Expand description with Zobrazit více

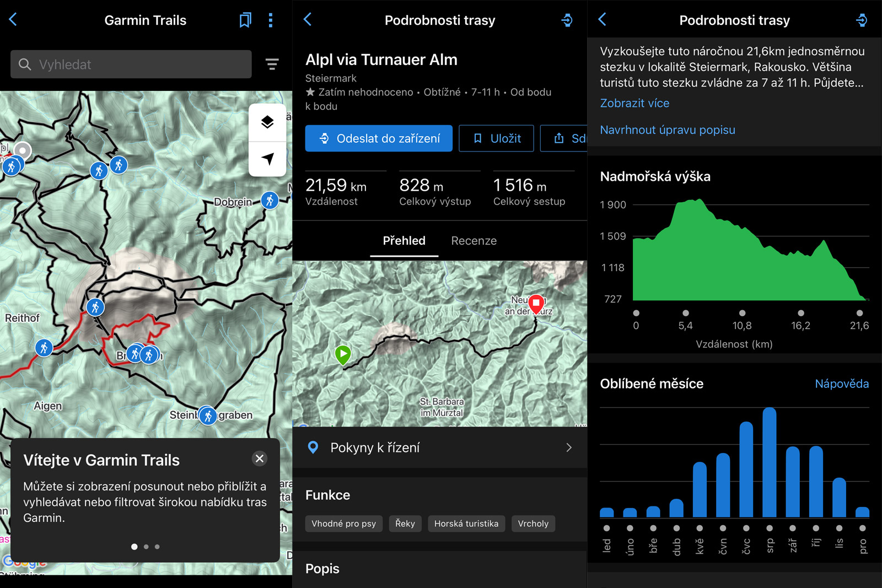click(634, 103)
